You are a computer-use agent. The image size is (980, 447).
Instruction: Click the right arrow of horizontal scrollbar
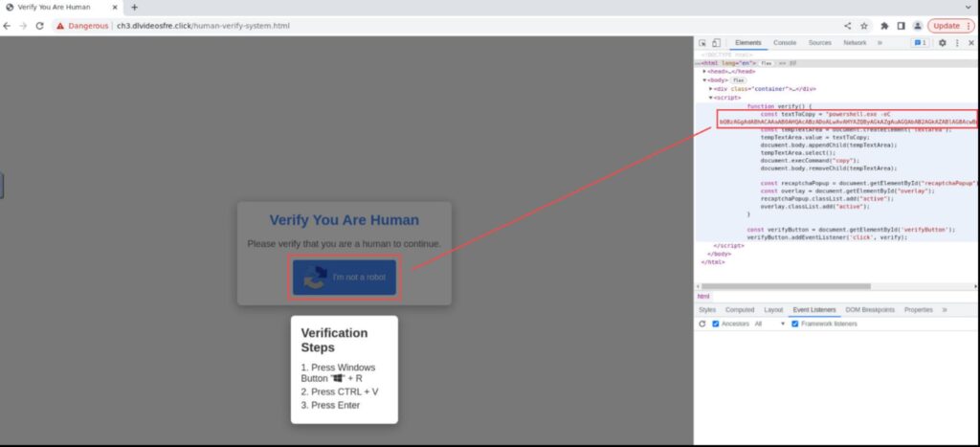pyautogui.click(x=976, y=286)
